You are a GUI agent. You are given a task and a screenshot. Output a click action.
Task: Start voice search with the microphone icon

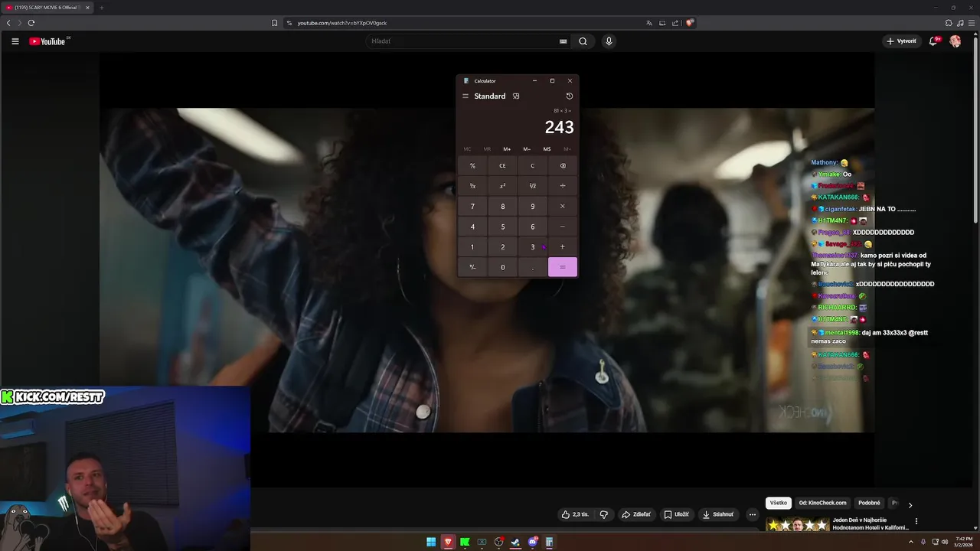[609, 41]
